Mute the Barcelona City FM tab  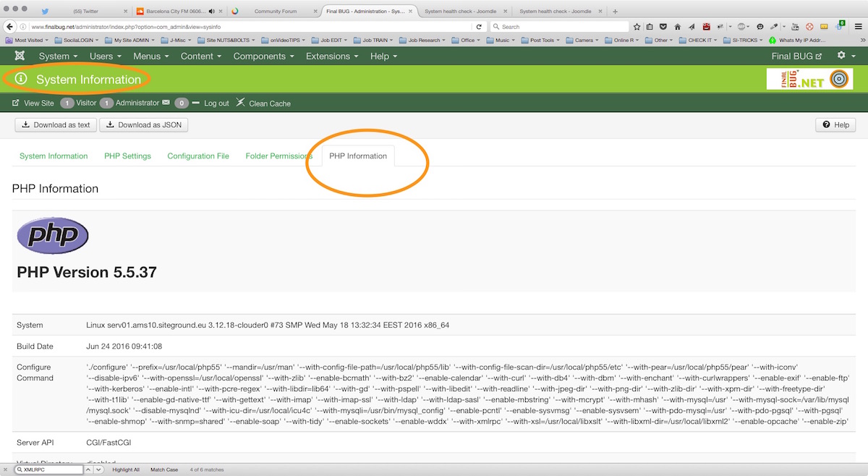[x=211, y=12]
